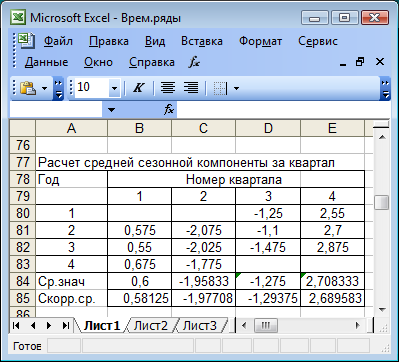The width and height of the screenshot is (399, 362).
Task: Open the Формат menu
Action: click(x=260, y=41)
